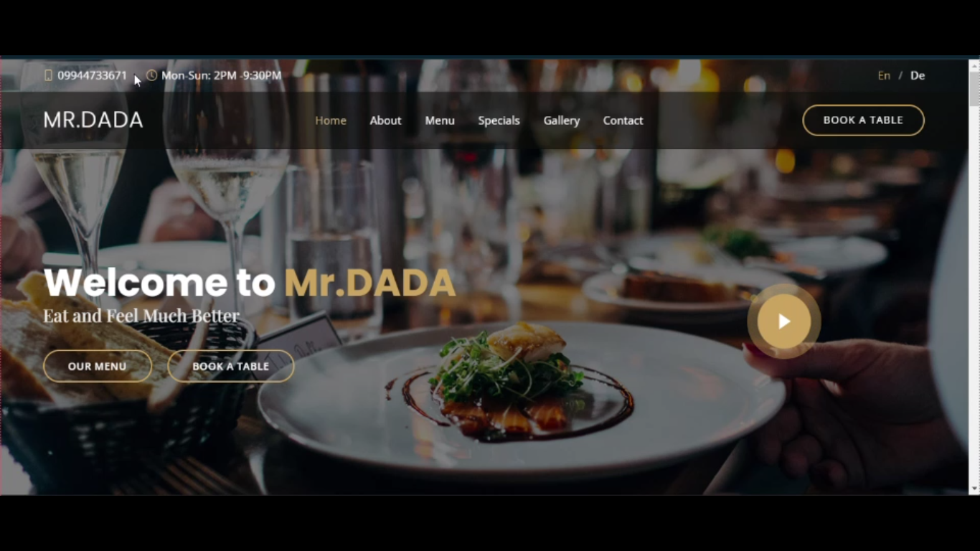Screen dimensions: 980x551
Task: Open the Menu nav link
Action: click(x=440, y=121)
